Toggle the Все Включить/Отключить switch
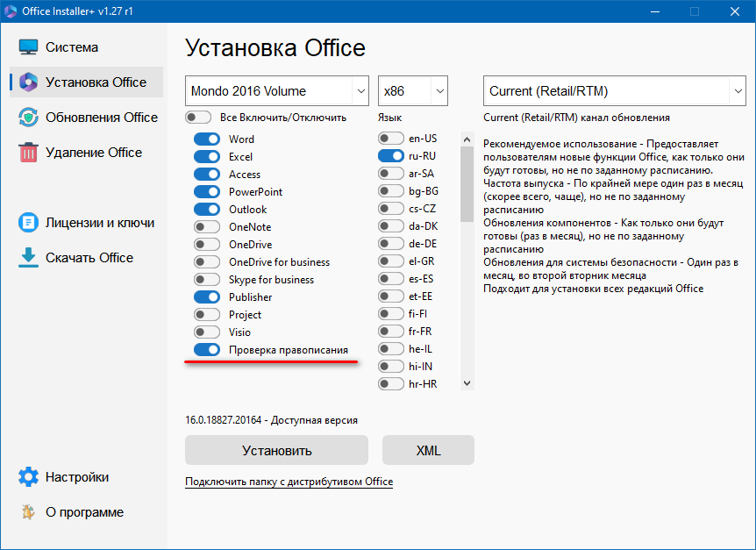 (x=198, y=118)
